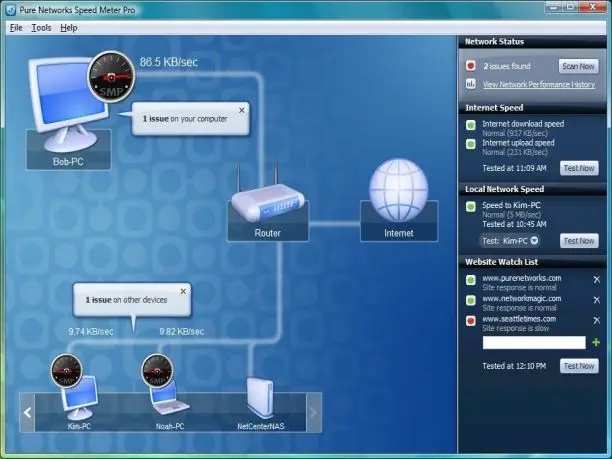Select www.networkmagic.com watch list entry

[x=521, y=299]
